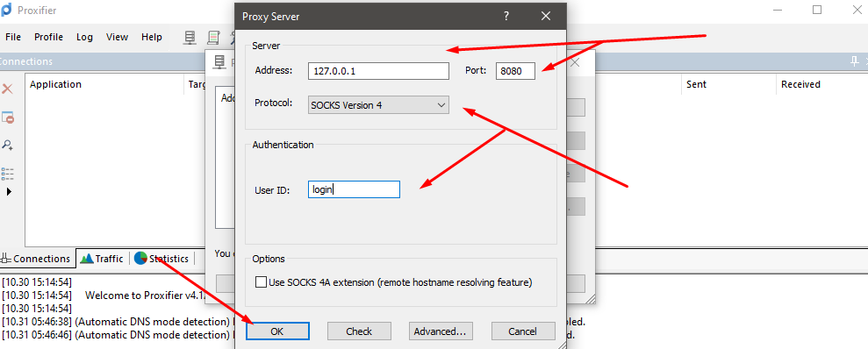Click the pin icon on the Connections panel
The image size is (868, 349).
pyautogui.click(x=855, y=61)
